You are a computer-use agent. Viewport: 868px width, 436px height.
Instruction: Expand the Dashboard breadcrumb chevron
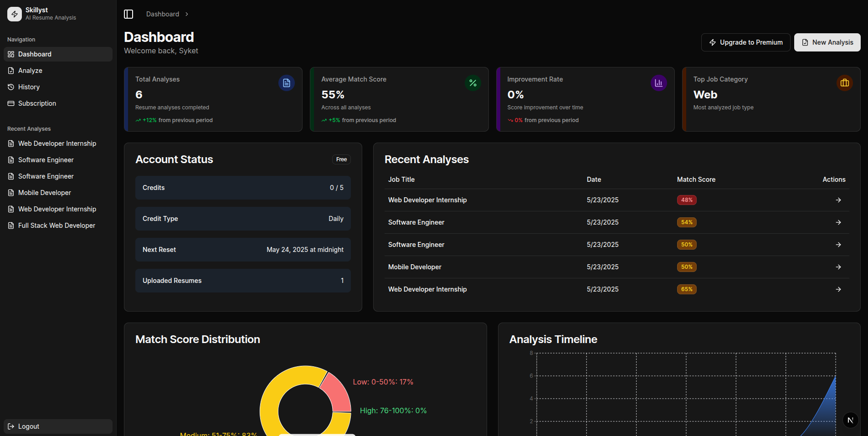[186, 14]
